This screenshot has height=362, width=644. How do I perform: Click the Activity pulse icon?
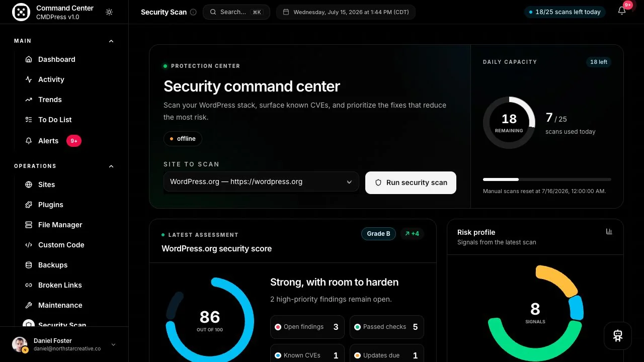tap(29, 79)
